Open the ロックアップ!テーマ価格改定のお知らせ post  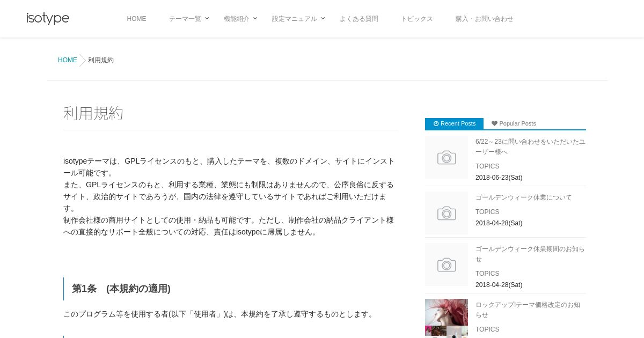(528, 310)
